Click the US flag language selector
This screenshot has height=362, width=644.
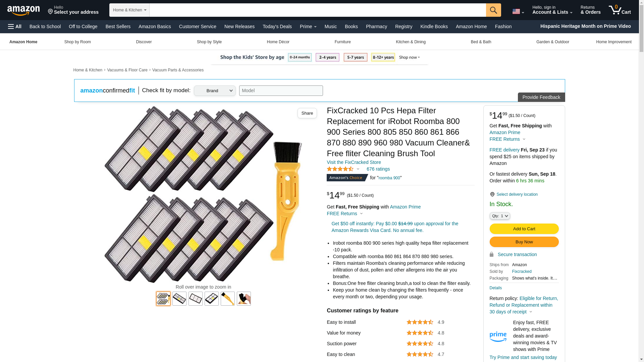[518, 12]
